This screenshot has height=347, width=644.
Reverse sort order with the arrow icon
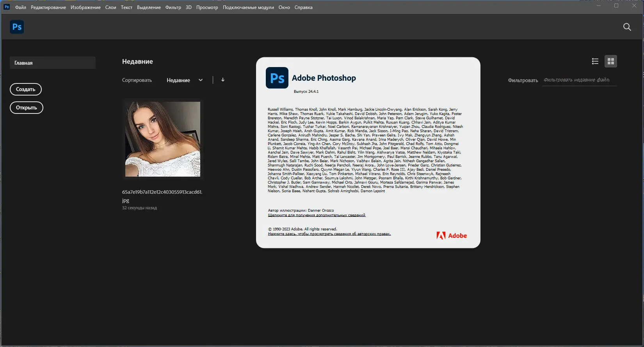point(223,80)
